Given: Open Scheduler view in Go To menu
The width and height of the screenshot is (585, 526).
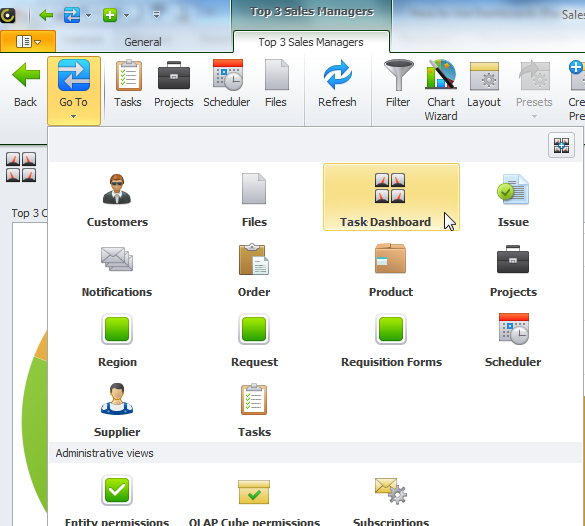Looking at the screenshot, I should (x=513, y=341).
